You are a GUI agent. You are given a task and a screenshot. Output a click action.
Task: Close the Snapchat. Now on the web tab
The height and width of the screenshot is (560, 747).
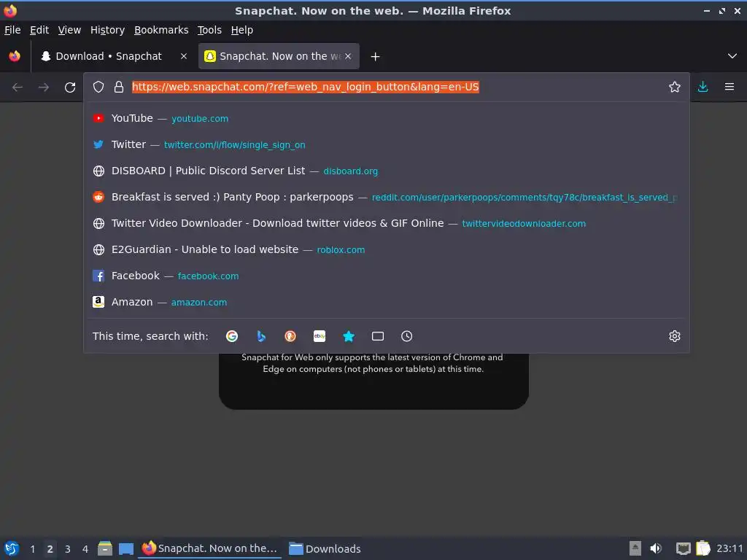348,56
